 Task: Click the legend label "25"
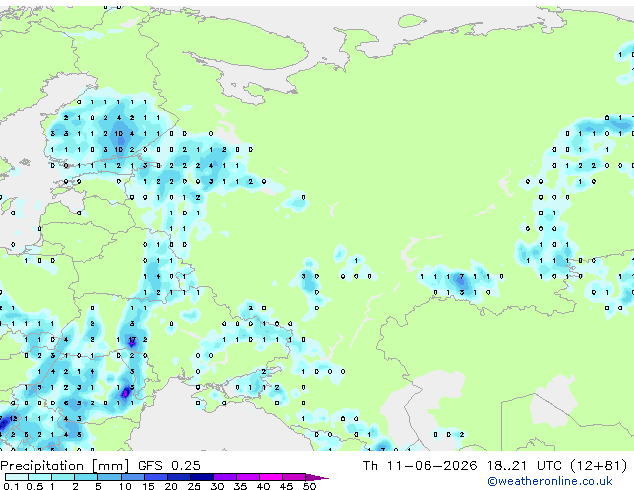pos(194,486)
